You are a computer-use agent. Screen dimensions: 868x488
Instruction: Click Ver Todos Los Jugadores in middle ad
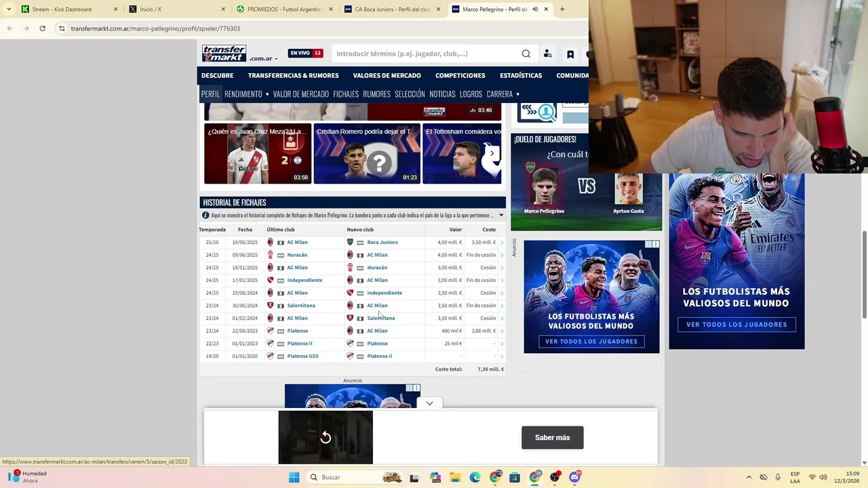point(591,342)
